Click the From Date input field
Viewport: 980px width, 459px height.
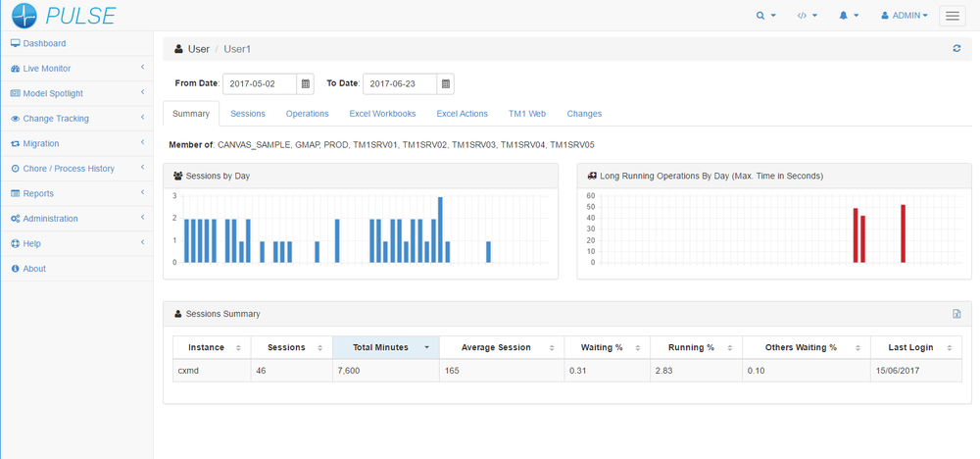pyautogui.click(x=260, y=84)
